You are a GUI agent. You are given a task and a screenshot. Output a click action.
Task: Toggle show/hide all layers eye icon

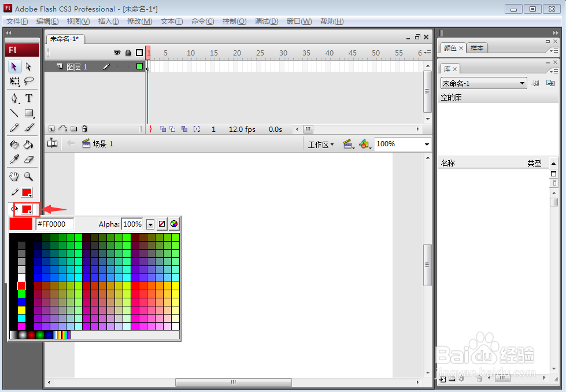tap(117, 53)
